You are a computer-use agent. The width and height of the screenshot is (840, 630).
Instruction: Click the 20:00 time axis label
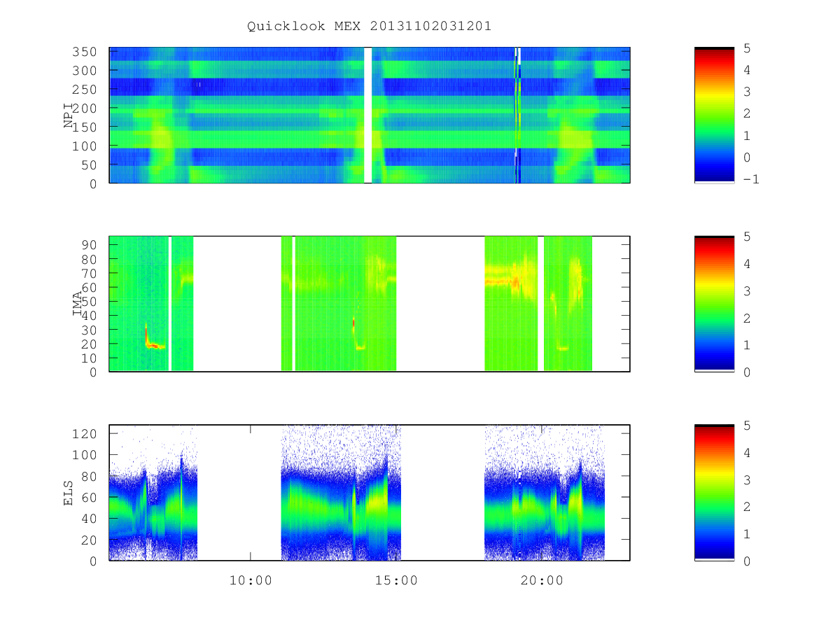[542, 580]
